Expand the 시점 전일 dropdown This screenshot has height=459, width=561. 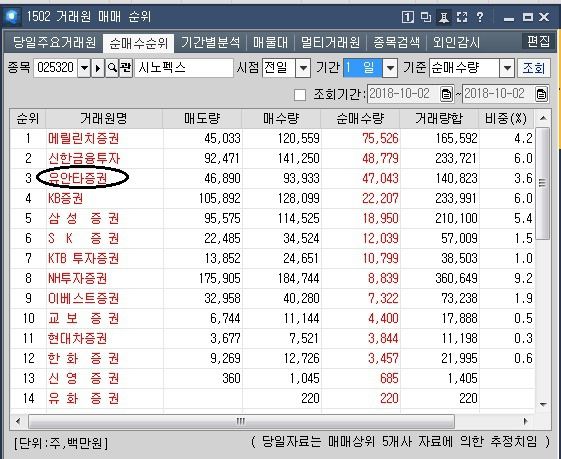303,68
